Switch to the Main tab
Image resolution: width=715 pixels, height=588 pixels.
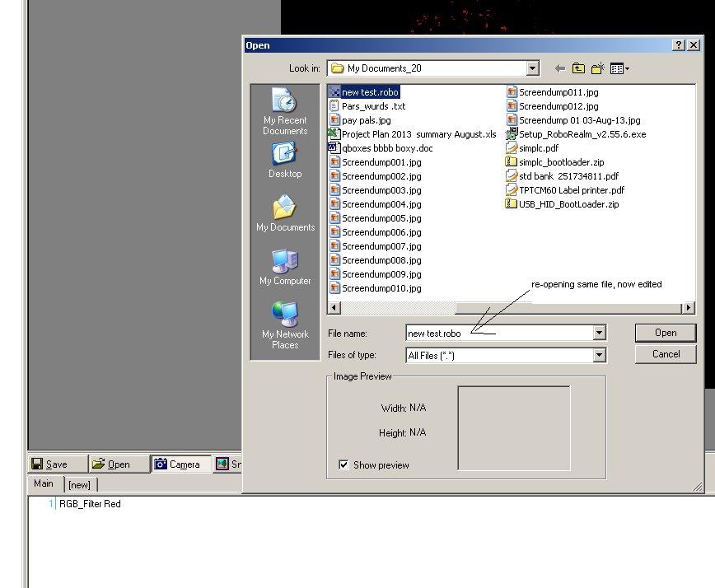pyautogui.click(x=44, y=484)
